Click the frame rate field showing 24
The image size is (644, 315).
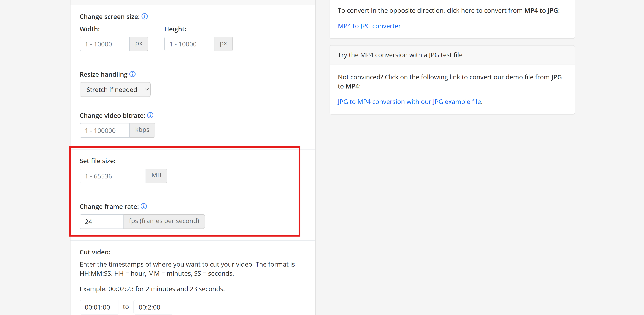pyautogui.click(x=101, y=222)
